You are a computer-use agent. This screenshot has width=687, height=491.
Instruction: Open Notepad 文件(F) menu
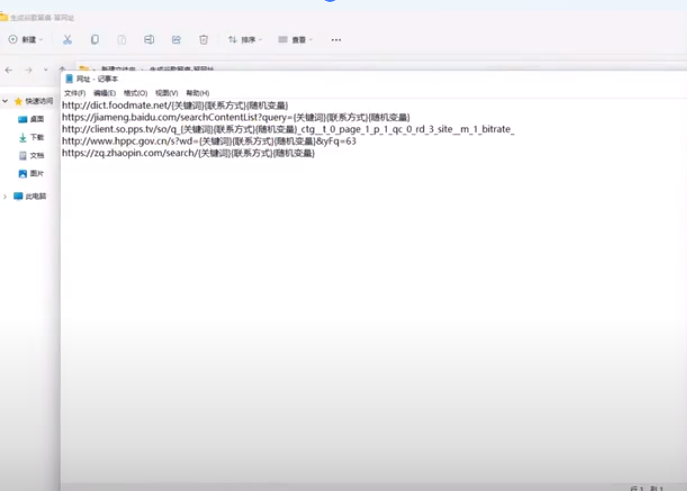click(x=74, y=93)
